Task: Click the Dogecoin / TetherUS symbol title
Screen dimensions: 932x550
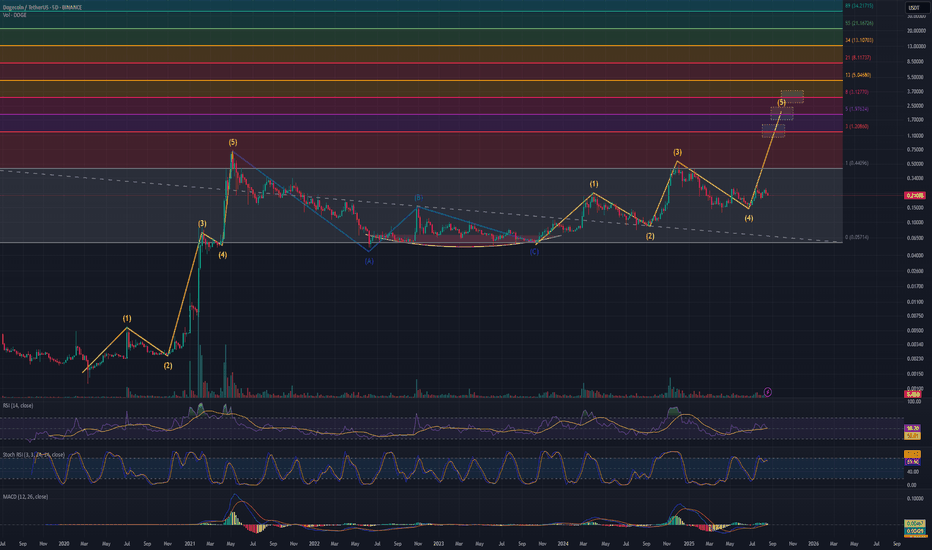Action: (x=42, y=7)
